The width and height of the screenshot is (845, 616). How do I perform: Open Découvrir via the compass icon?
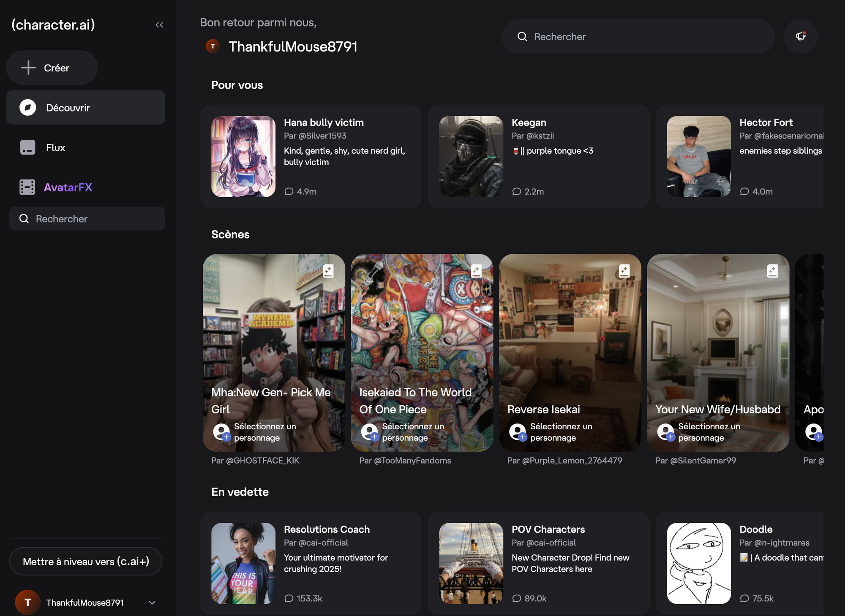click(27, 108)
